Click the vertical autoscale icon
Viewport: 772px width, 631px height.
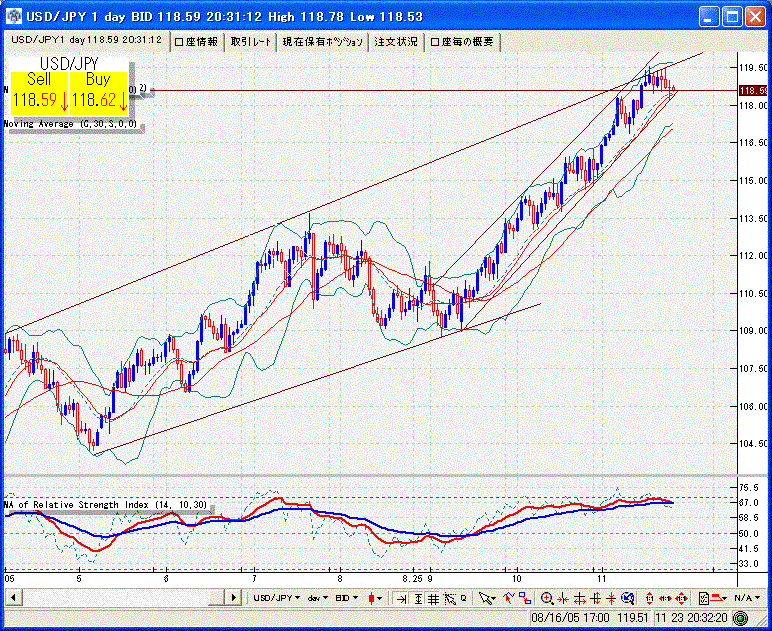tap(417, 598)
